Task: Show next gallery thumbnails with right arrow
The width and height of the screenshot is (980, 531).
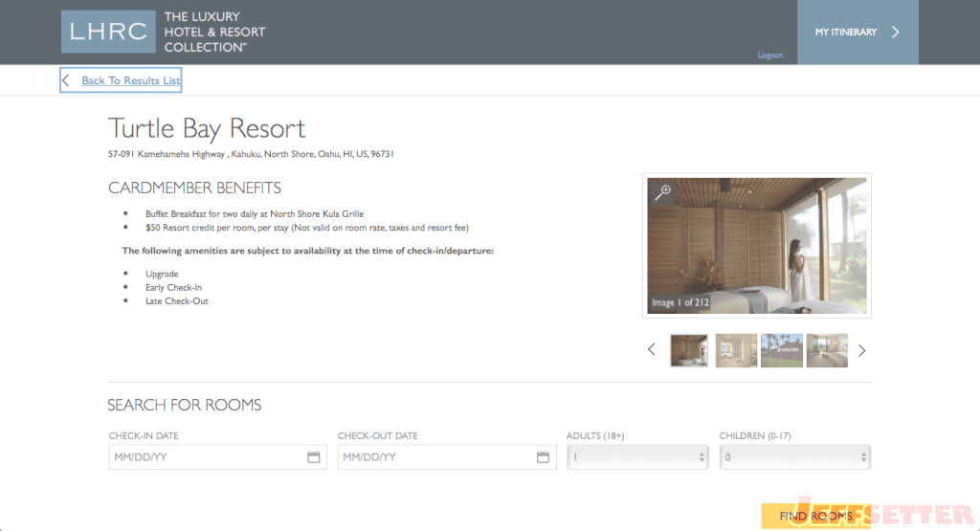Action: (x=862, y=350)
